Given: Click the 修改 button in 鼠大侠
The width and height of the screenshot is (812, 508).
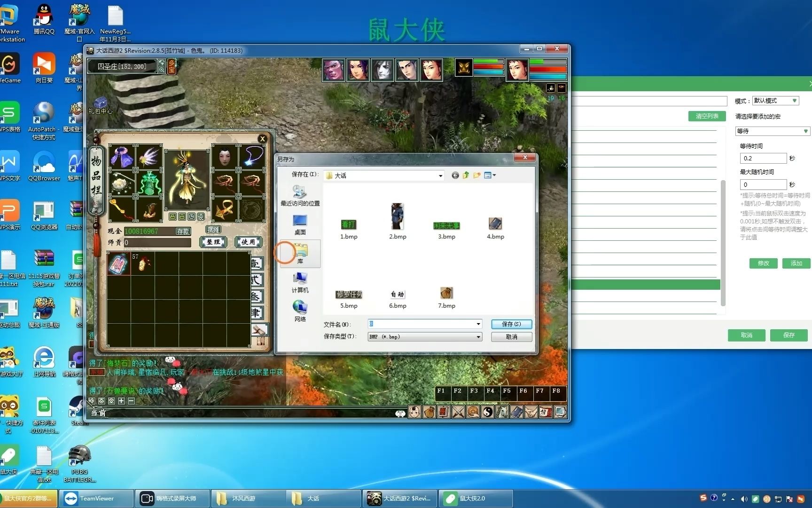Looking at the screenshot, I should [763, 263].
